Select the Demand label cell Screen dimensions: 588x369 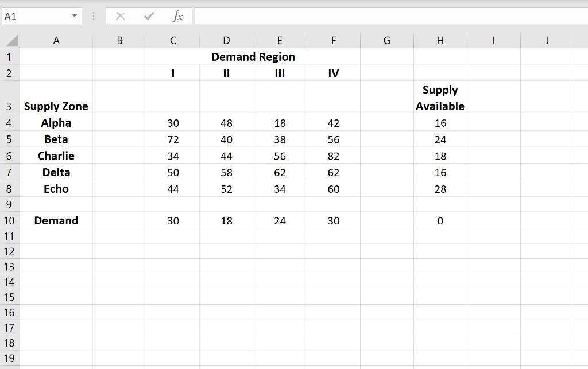click(x=56, y=220)
